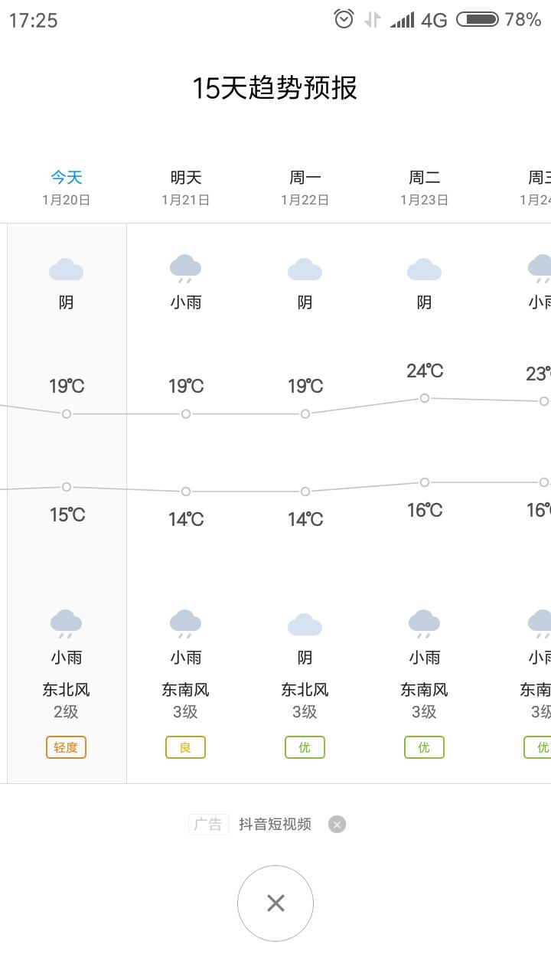This screenshot has width=551, height=980.
Task: Tap the 良 air quality badge
Action: pos(185,747)
